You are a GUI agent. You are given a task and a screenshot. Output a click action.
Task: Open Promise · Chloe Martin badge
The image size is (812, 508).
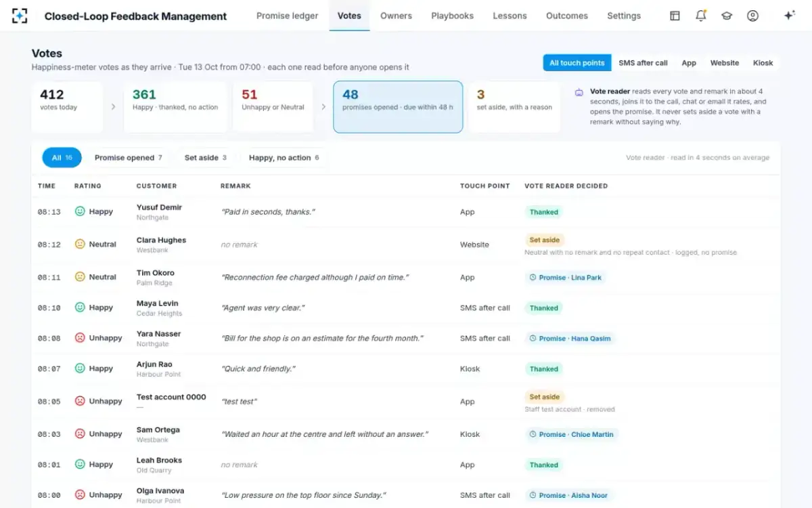pos(572,434)
